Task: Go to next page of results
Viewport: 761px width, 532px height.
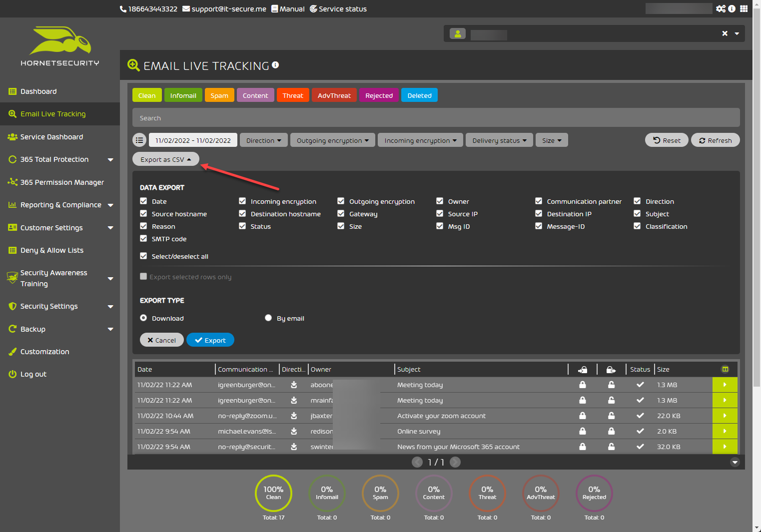Action: point(455,462)
